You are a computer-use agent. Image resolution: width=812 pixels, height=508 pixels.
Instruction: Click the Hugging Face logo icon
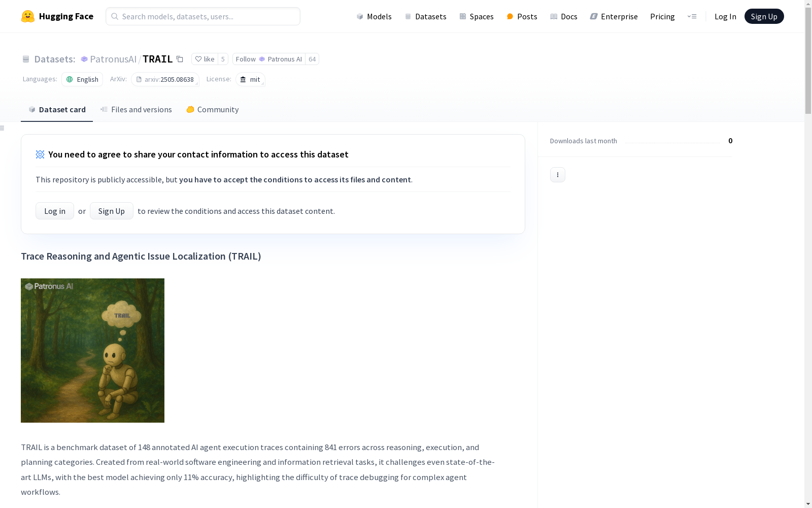[28, 16]
